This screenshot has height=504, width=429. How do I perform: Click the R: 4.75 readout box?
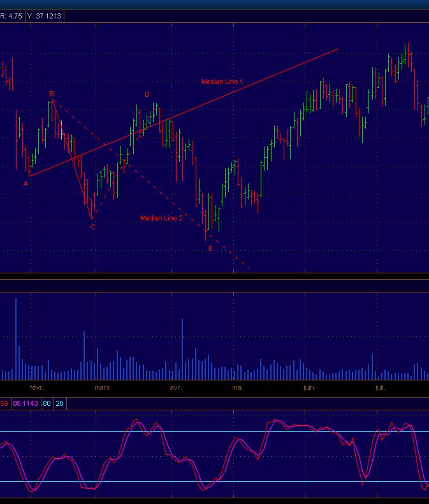pos(11,16)
